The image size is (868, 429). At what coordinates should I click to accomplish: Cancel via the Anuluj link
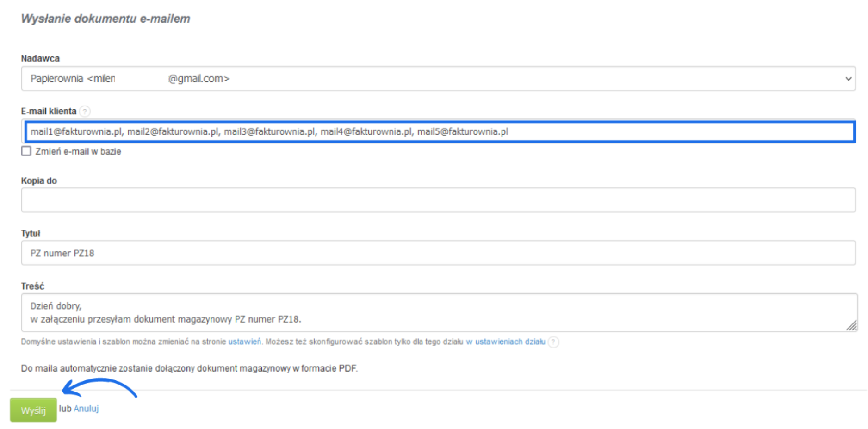(x=86, y=409)
